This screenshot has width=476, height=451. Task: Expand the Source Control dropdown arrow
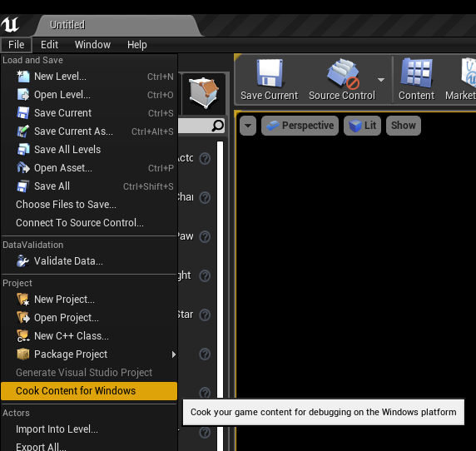[x=381, y=80]
